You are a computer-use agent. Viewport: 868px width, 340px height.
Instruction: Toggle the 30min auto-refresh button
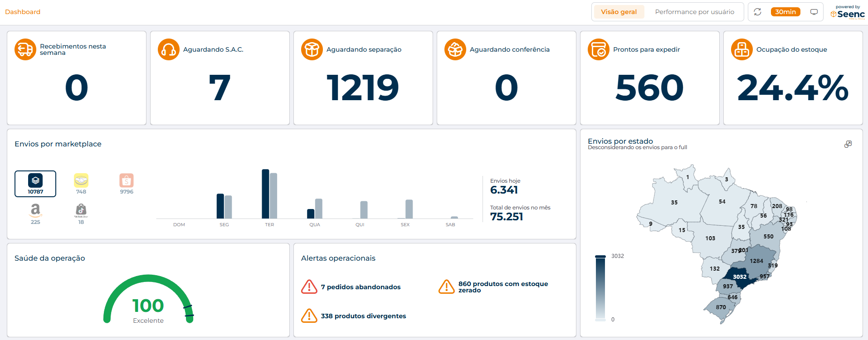click(x=785, y=12)
